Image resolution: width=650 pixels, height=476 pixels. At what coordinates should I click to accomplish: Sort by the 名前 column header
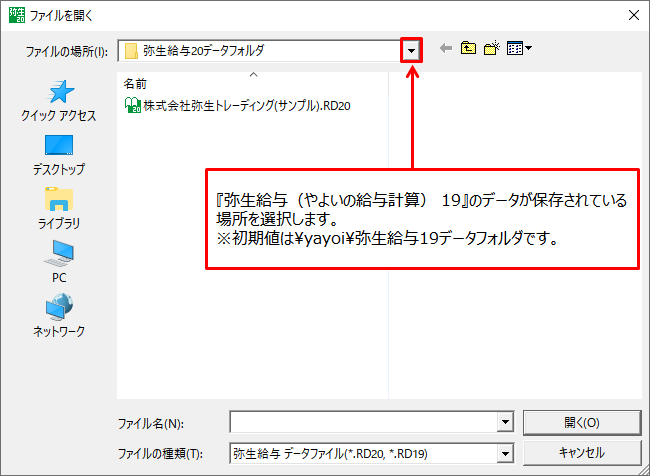click(253, 84)
